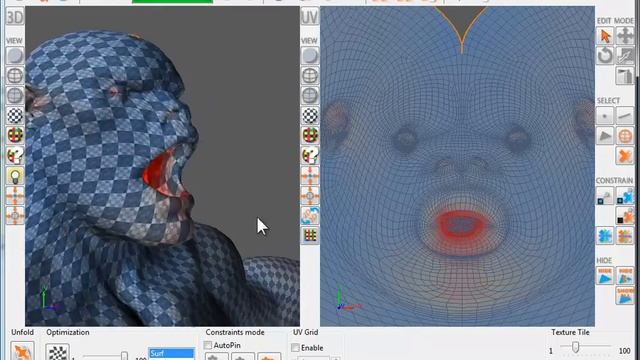Switch UV viewport to wireframe sphere view
The height and width of the screenshot is (360, 640).
(x=310, y=76)
